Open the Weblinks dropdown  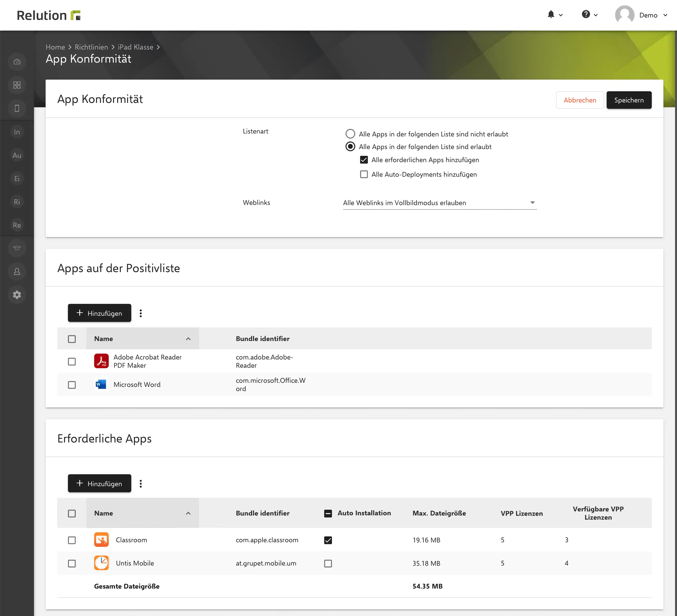tap(440, 202)
